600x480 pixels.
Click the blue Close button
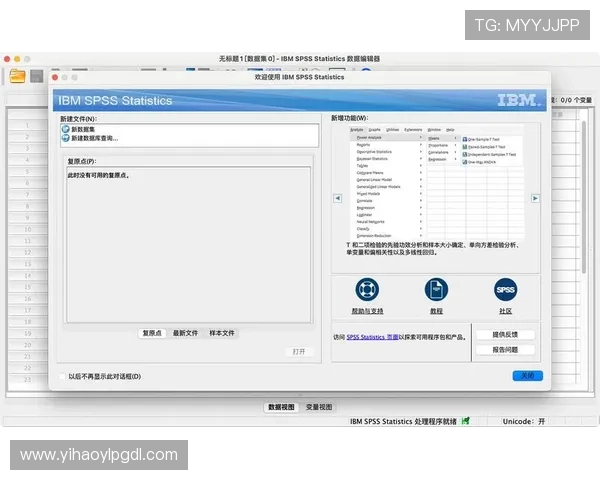[x=527, y=375]
